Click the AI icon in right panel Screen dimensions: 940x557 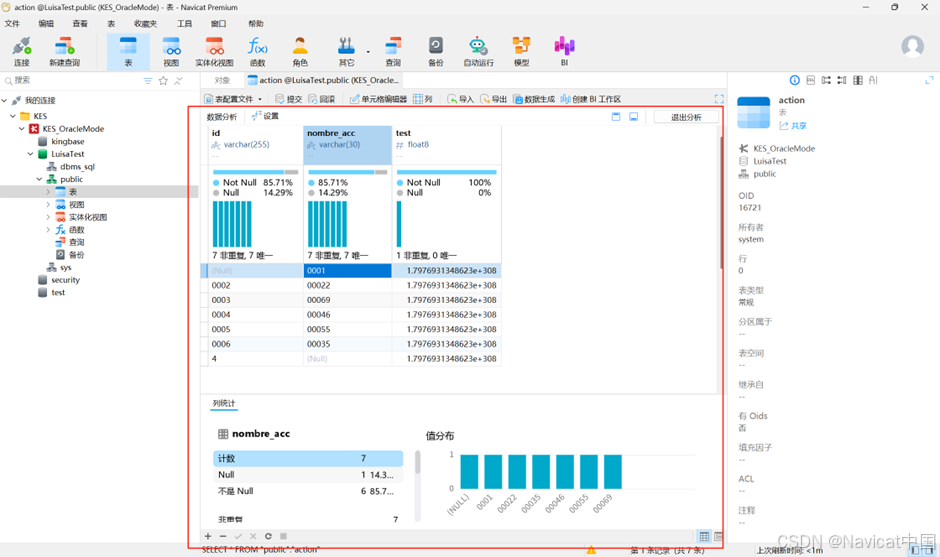pos(873,80)
